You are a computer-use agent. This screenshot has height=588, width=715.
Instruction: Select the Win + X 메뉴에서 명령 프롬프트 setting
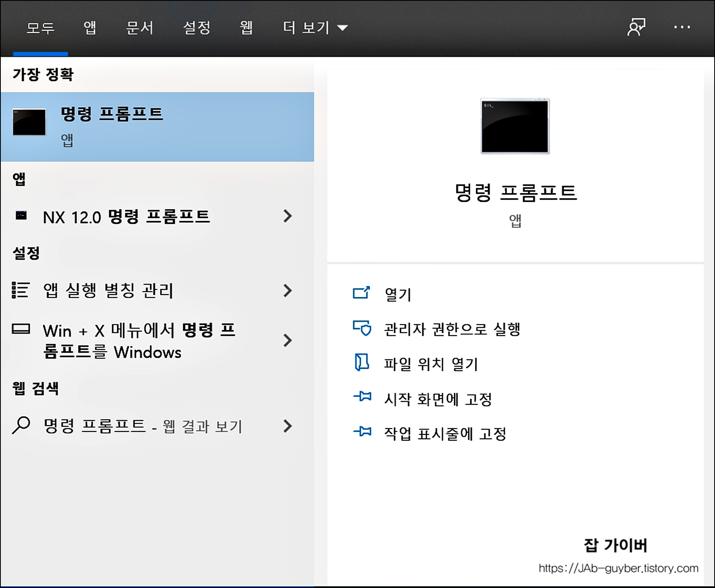point(157,341)
